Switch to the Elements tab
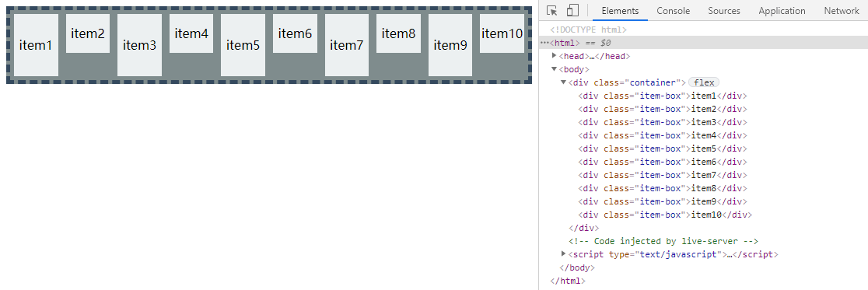 (620, 11)
